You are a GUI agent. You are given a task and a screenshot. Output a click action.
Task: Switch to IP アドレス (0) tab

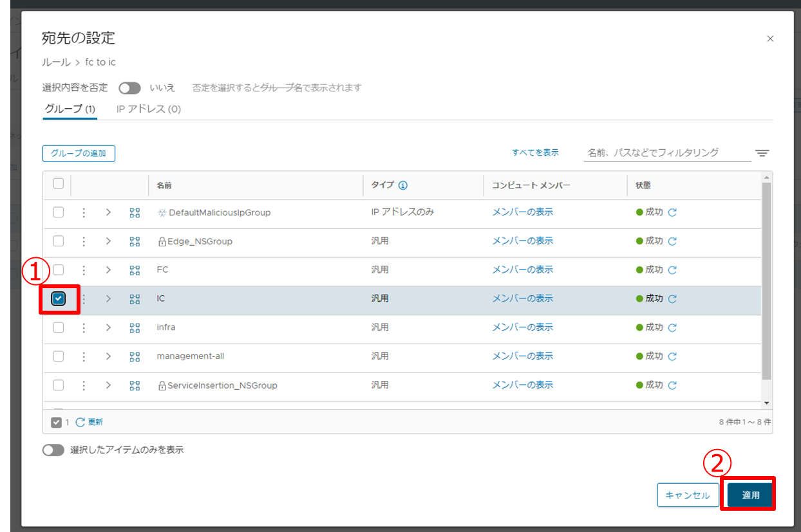click(149, 109)
